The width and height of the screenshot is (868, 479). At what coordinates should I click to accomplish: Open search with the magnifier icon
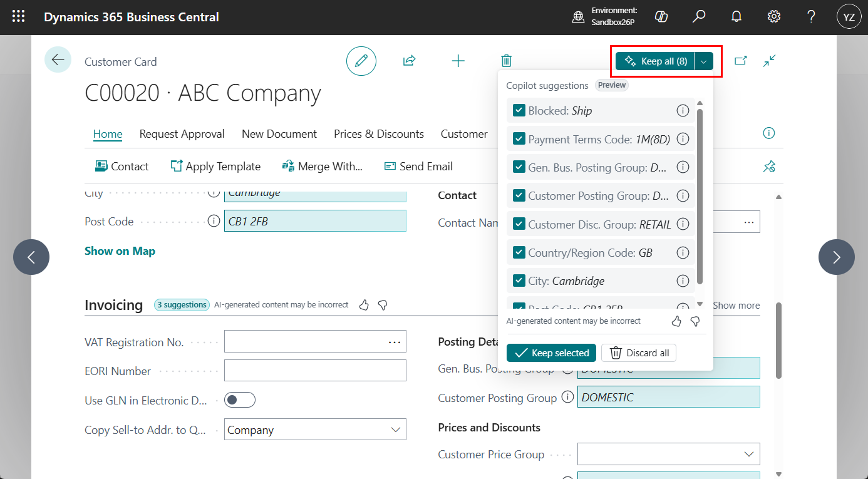[x=699, y=16]
